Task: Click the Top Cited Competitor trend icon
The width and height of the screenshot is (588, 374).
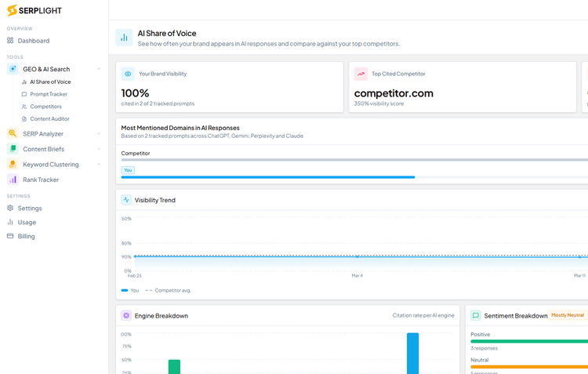Action: click(361, 74)
